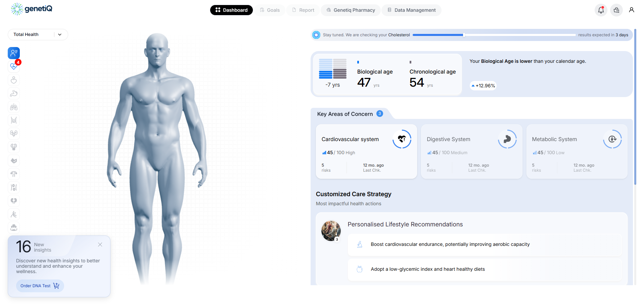The image size is (644, 304).
Task: Open the Cardiovascular system concern card
Action: tap(366, 151)
